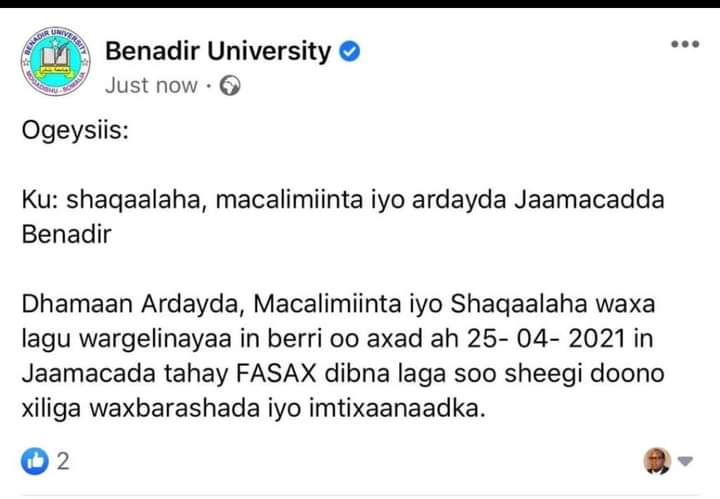Click the globe public audience icon

coord(230,85)
